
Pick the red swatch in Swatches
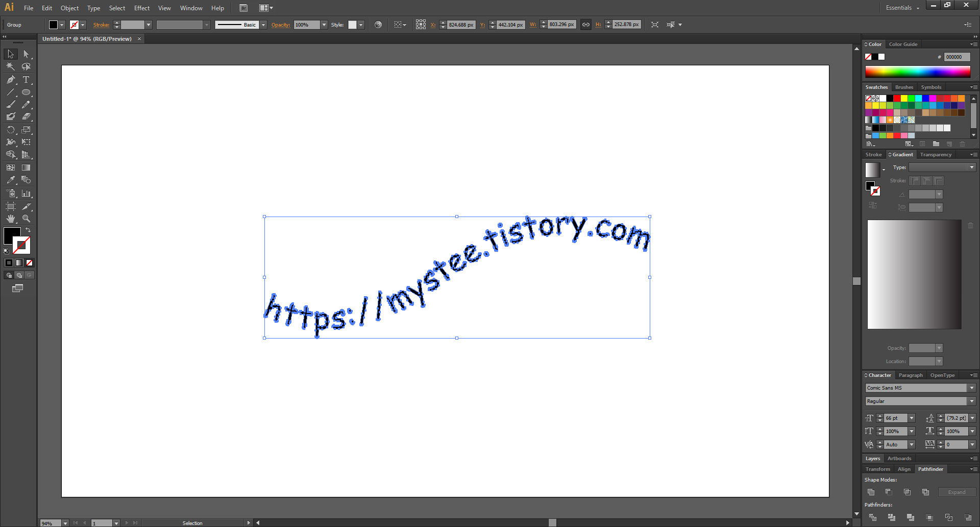tap(897, 98)
